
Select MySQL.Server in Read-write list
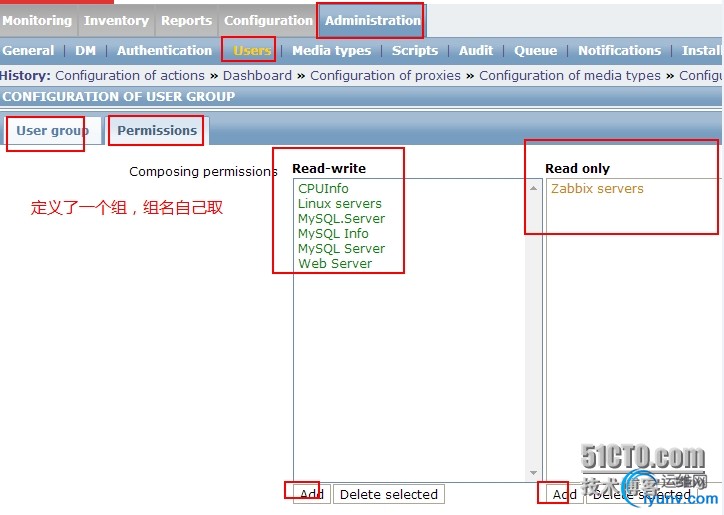click(341, 218)
